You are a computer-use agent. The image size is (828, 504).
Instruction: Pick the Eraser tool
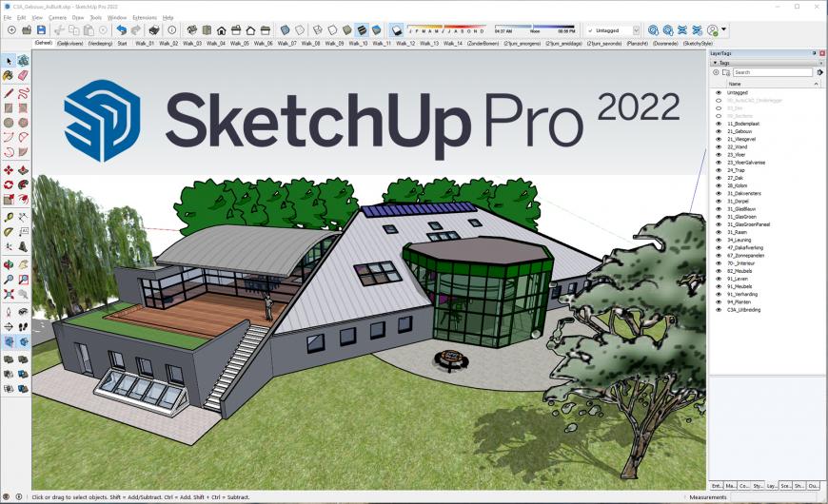coord(23,76)
